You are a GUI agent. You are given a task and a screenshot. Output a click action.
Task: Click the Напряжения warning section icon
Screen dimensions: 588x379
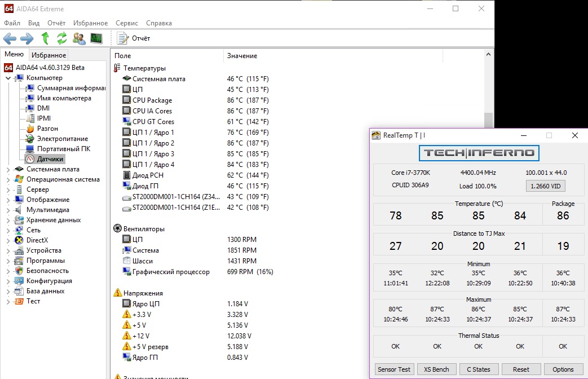117,293
